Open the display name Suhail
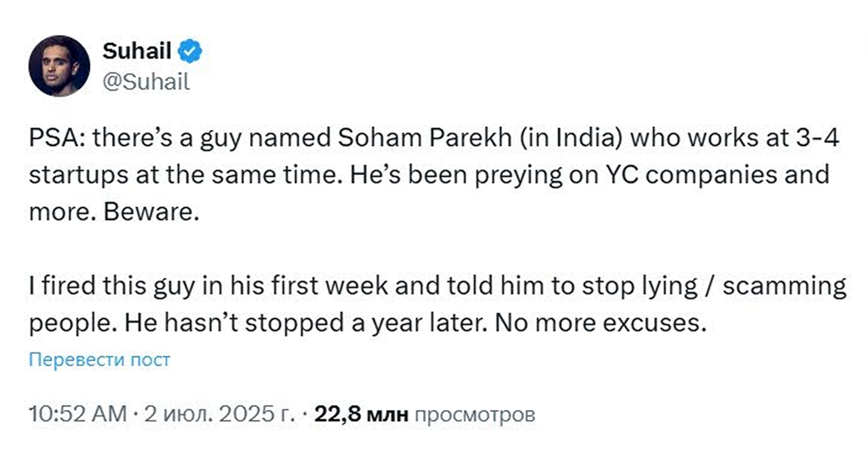This screenshot has width=868, height=460. (137, 51)
